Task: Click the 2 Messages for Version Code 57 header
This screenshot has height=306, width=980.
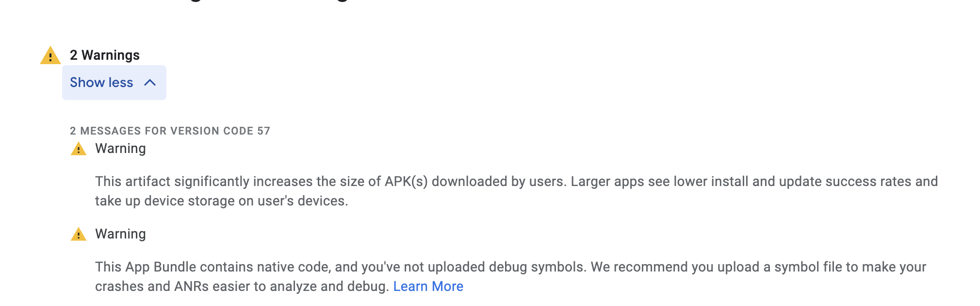Action: pyautogui.click(x=170, y=131)
